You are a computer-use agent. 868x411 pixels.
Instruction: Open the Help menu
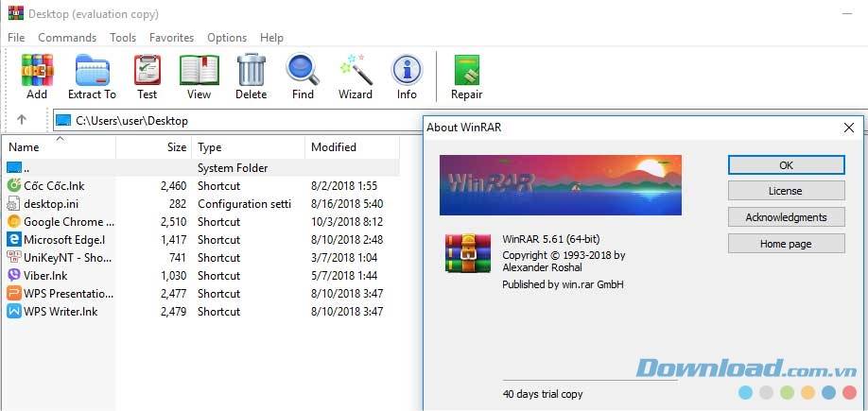coord(271,38)
